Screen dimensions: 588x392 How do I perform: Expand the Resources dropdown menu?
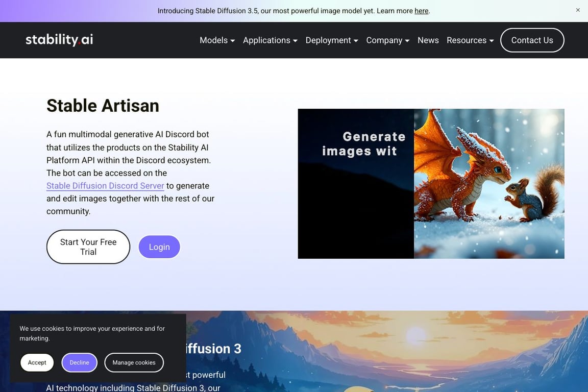(470, 40)
